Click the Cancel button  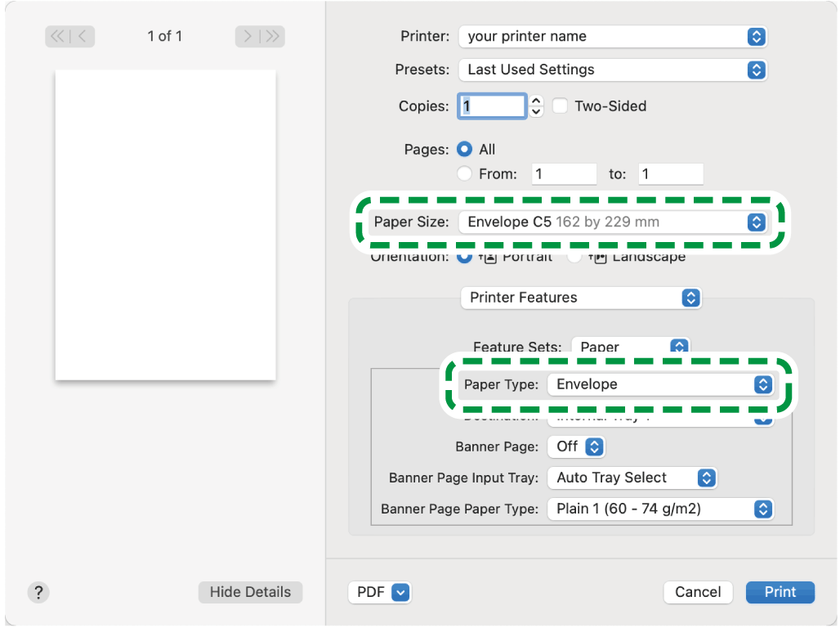[698, 593]
